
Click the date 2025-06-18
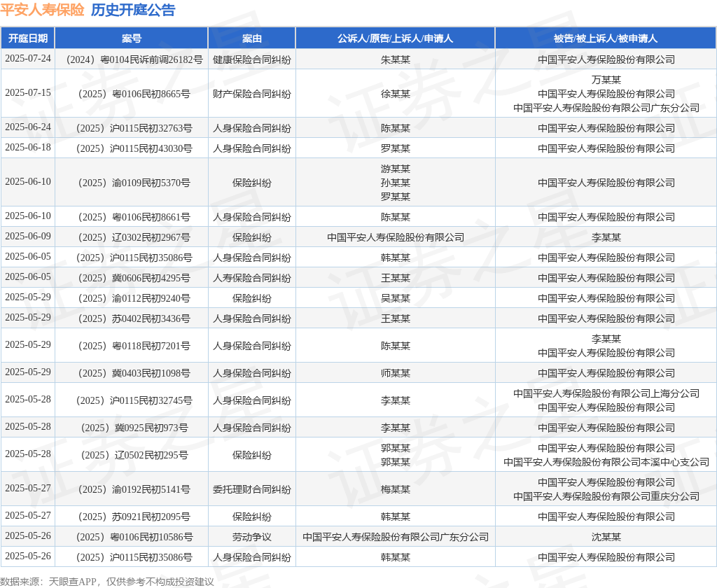pos(28,147)
